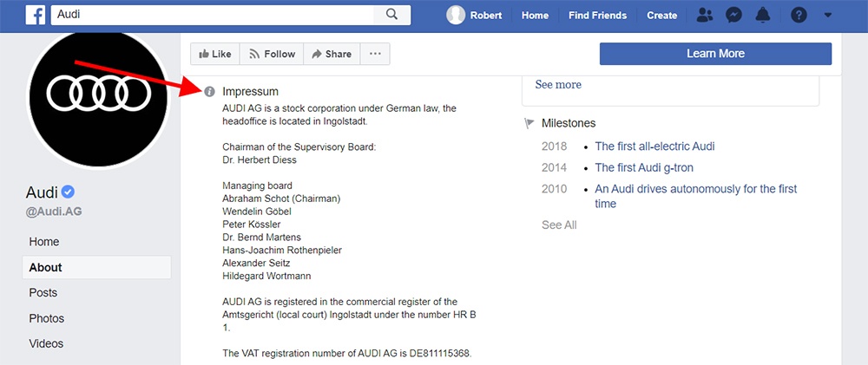
Task: Click the Audi verified badge
Action: pyautogui.click(x=68, y=192)
